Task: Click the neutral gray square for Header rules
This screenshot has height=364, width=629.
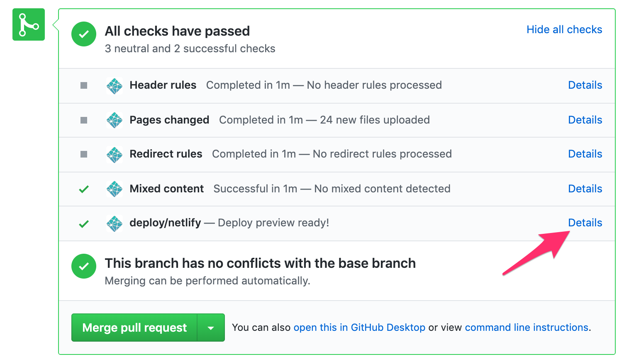Action: click(84, 85)
